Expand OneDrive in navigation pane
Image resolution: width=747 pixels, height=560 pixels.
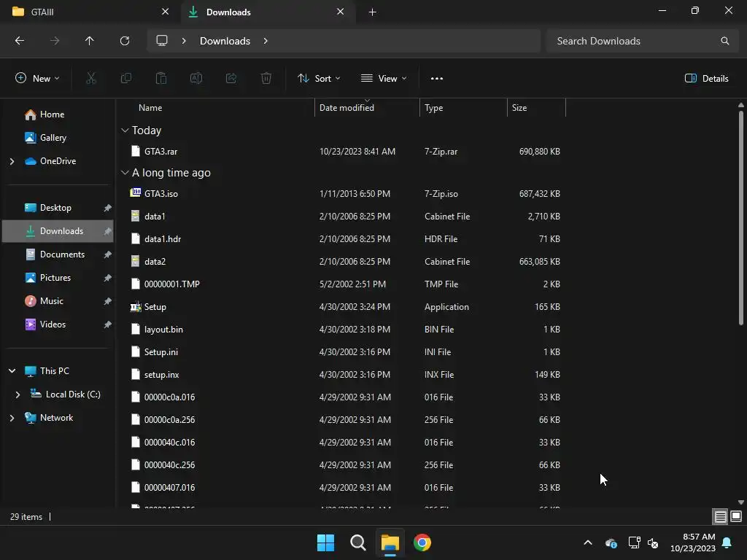(12, 161)
